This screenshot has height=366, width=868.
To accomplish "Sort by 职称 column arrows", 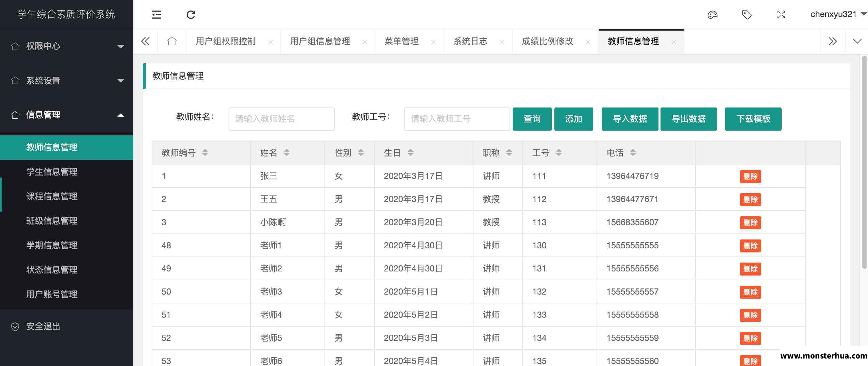I will click(509, 152).
